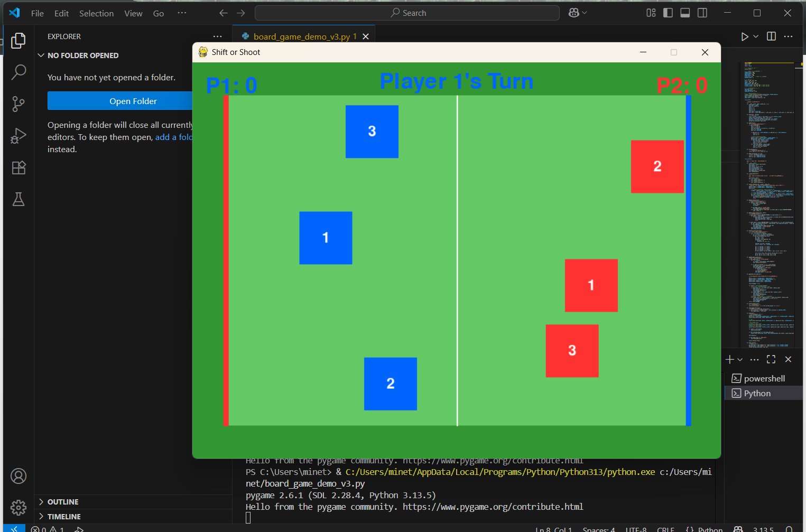Open the View menu

pos(133,13)
